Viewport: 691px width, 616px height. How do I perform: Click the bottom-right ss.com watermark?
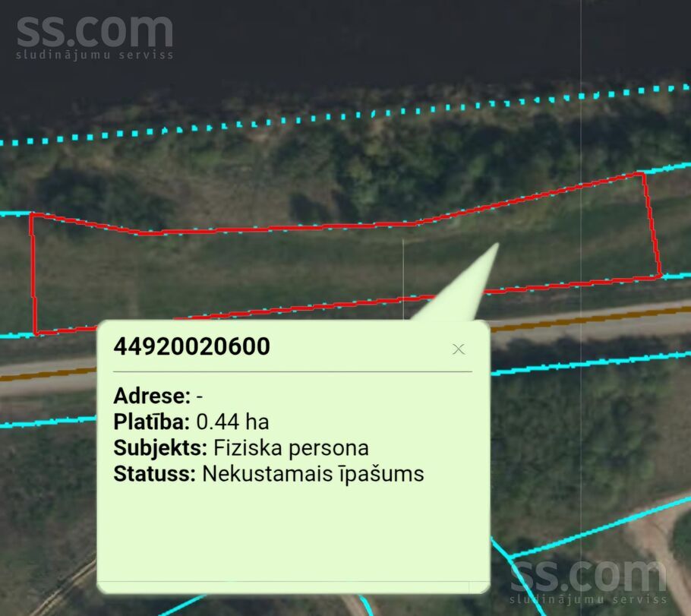(x=588, y=582)
